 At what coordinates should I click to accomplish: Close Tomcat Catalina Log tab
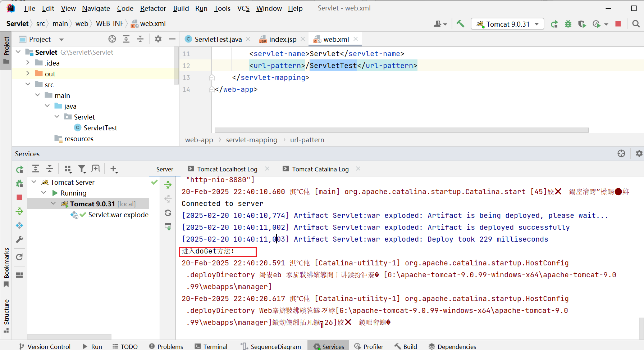coord(358,169)
